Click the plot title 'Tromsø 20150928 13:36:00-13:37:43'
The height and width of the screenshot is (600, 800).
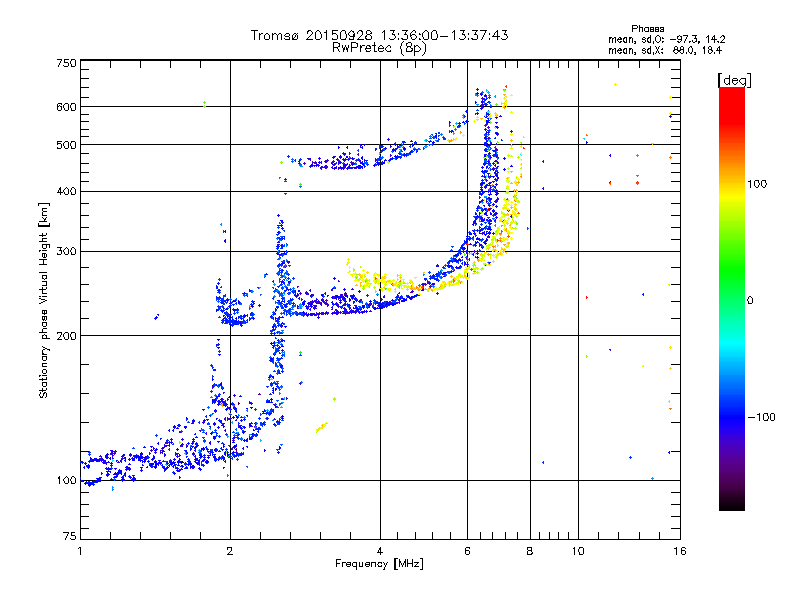point(380,35)
